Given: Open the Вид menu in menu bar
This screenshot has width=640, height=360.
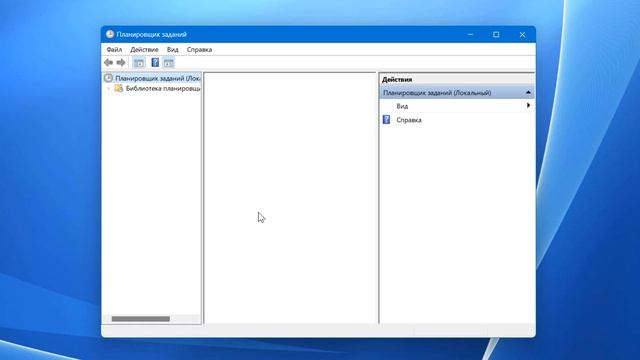Looking at the screenshot, I should [173, 49].
